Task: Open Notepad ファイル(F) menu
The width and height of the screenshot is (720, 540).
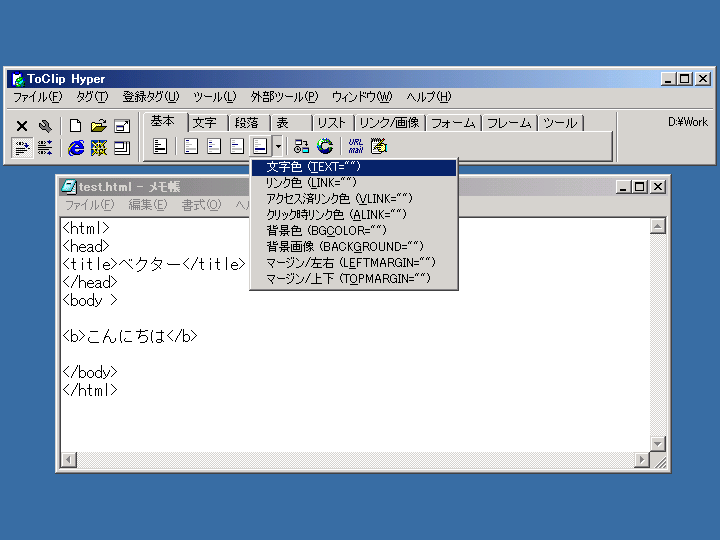Action: 89,205
